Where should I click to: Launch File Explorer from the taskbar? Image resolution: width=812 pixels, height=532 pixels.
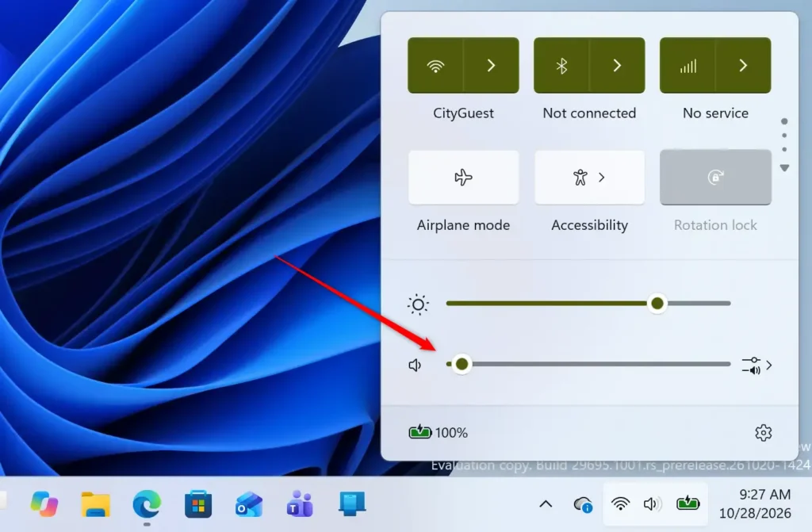point(96,504)
